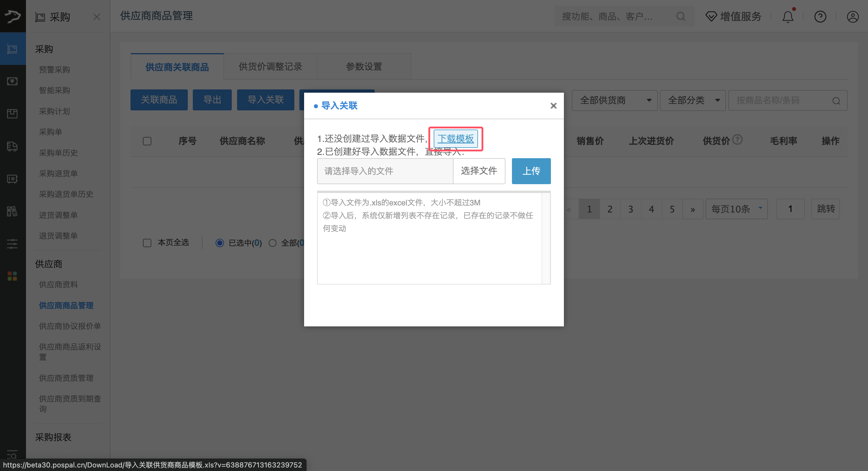
Task: Open the purchasing module sidebar icon
Action: pyautogui.click(x=12, y=49)
